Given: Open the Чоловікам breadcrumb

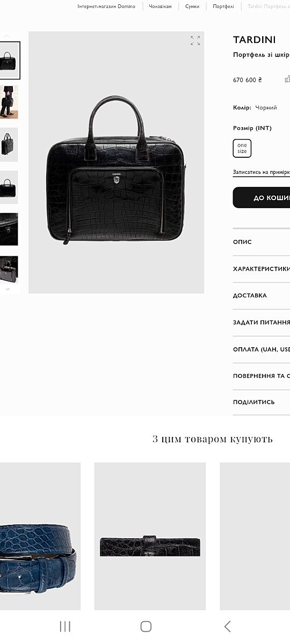Looking at the screenshot, I should coord(160,6).
